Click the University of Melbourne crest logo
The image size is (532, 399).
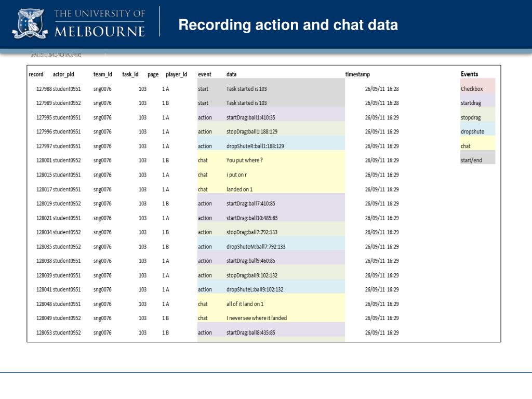click(30, 24)
